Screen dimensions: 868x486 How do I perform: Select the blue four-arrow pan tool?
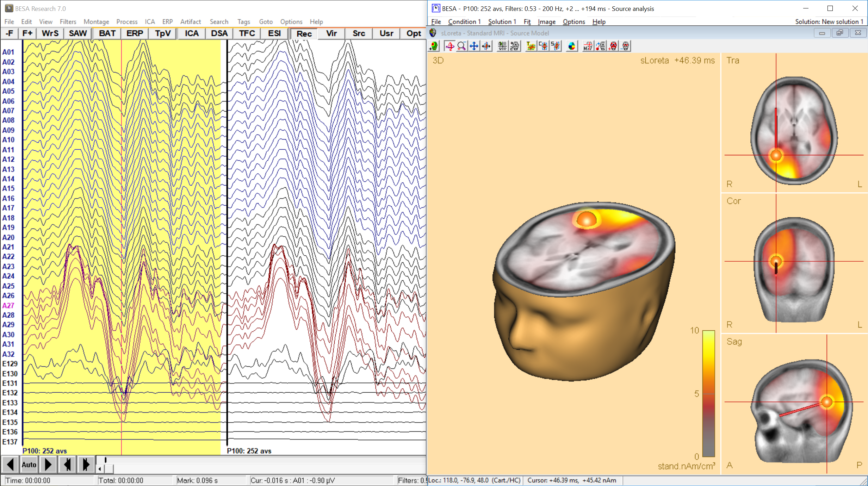[x=474, y=46]
